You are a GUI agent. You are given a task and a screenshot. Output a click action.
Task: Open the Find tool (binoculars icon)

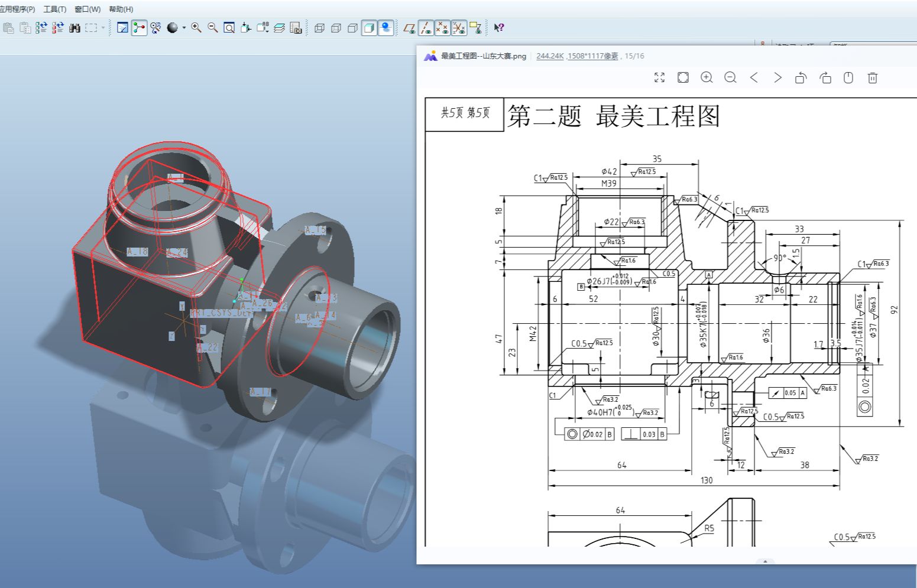[x=74, y=28]
